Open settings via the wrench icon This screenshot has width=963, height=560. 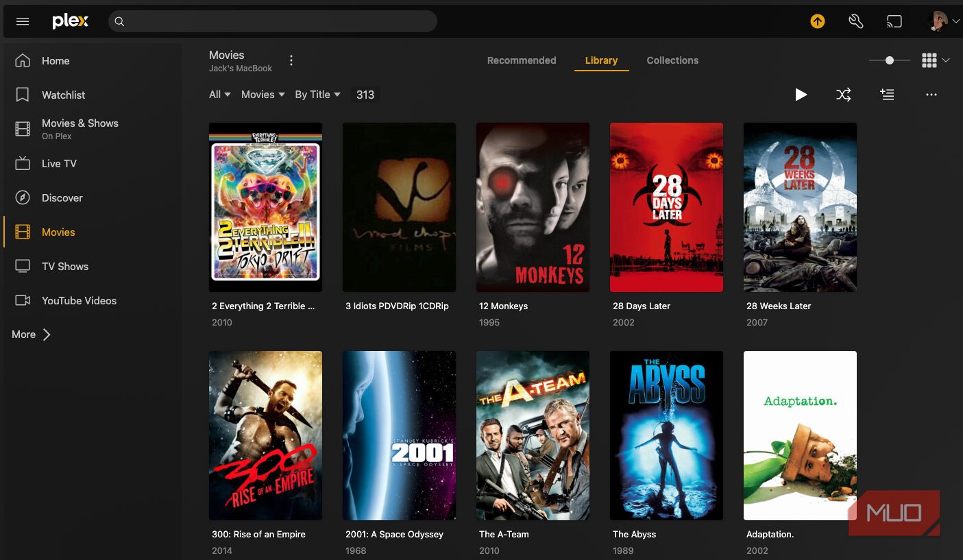[x=856, y=21]
